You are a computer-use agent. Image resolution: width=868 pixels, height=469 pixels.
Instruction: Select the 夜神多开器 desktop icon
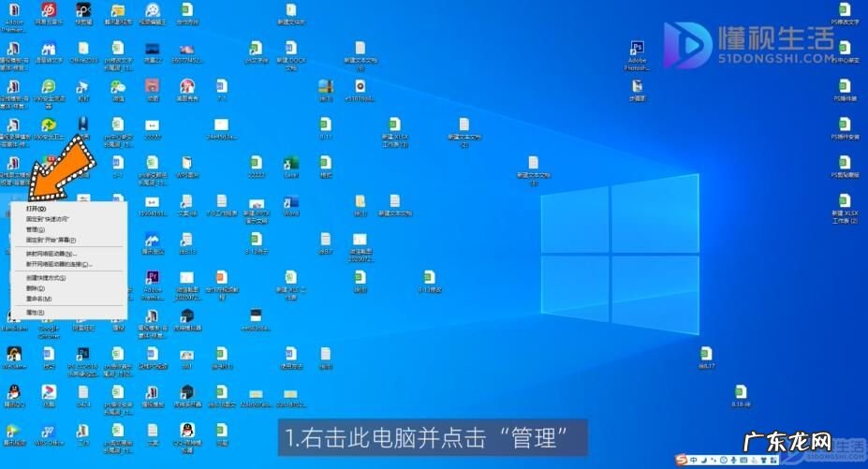(187, 392)
